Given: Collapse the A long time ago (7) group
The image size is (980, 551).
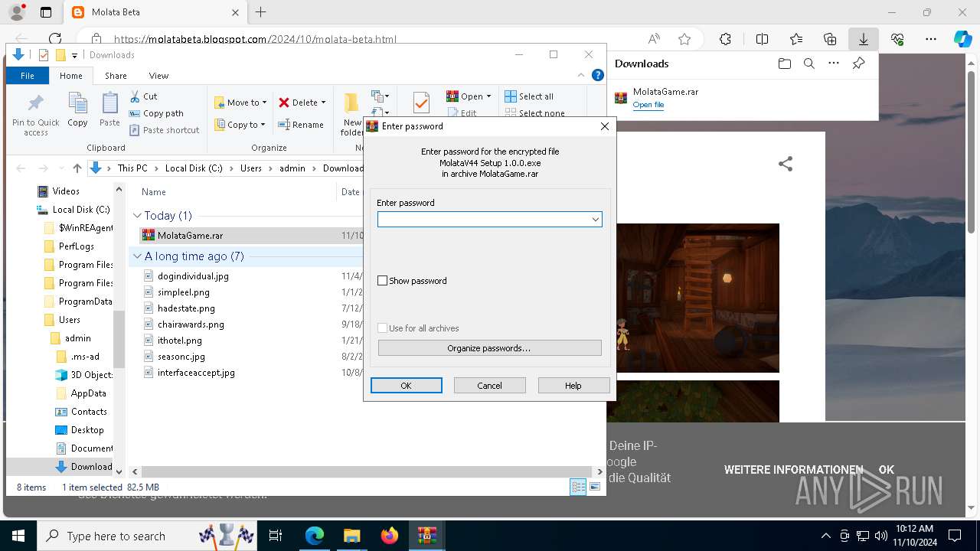Looking at the screenshot, I should tap(138, 256).
